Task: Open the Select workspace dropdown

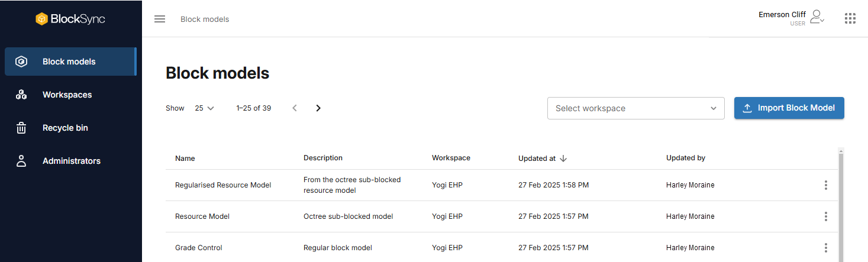Action: pos(636,108)
